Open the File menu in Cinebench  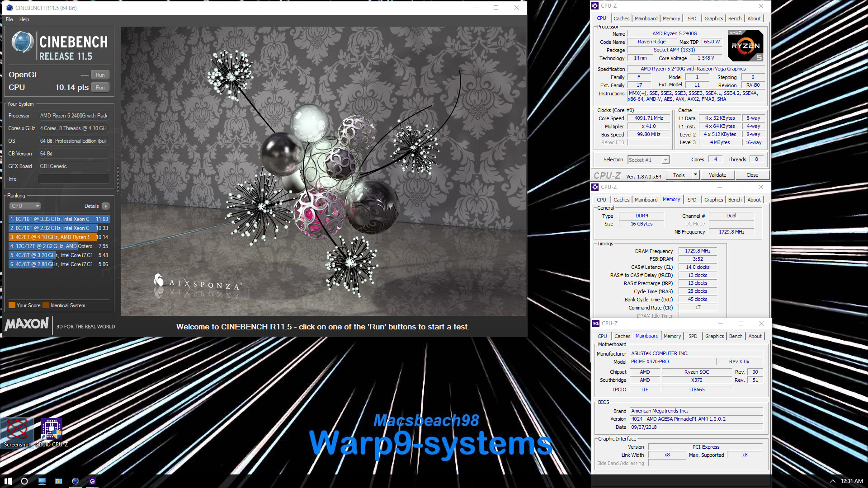pyautogui.click(x=9, y=19)
